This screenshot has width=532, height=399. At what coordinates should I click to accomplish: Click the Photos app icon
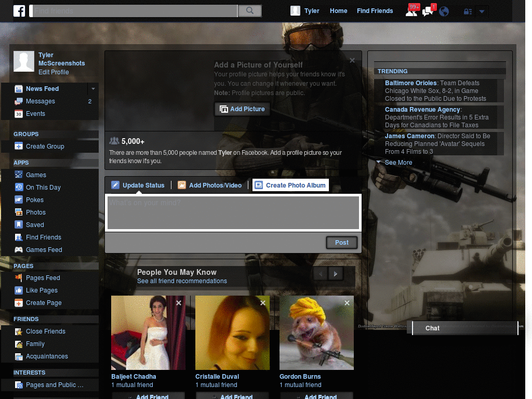click(x=19, y=212)
